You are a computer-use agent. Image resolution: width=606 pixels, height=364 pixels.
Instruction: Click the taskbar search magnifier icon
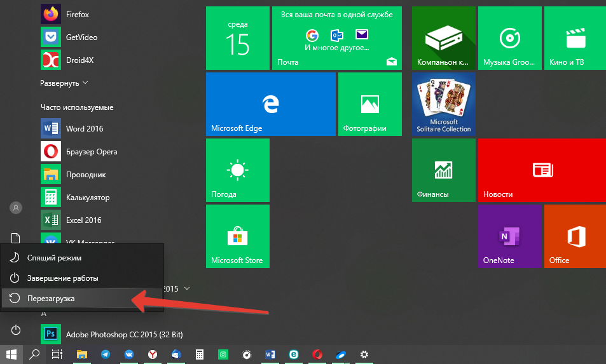tap(35, 354)
